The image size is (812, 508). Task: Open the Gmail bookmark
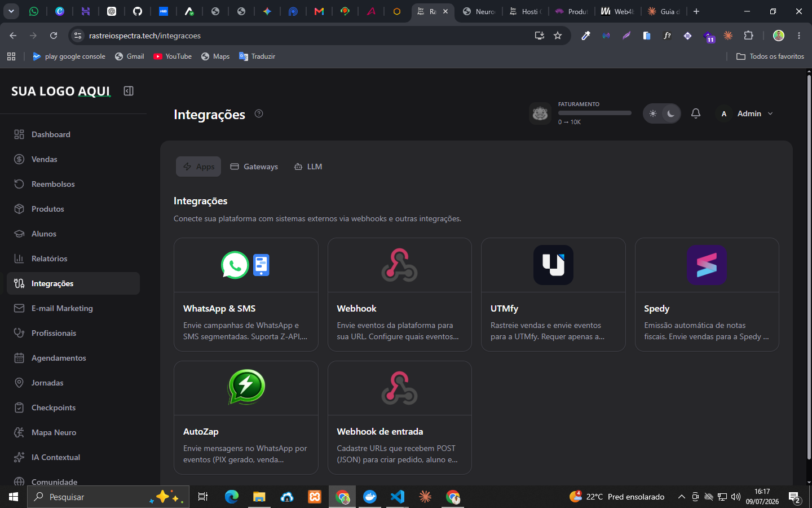coord(129,56)
